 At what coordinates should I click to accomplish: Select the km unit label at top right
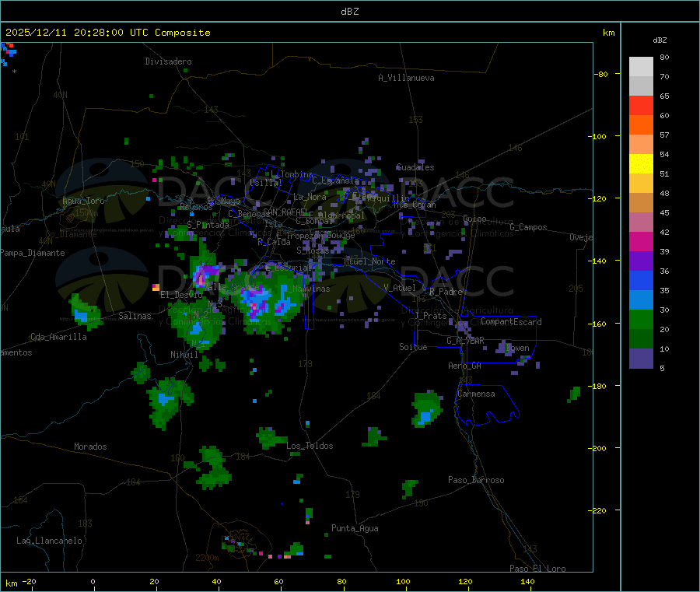[x=608, y=33]
